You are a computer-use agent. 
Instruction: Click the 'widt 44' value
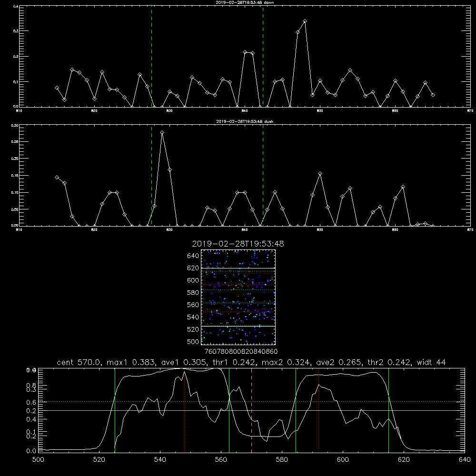tap(431, 362)
